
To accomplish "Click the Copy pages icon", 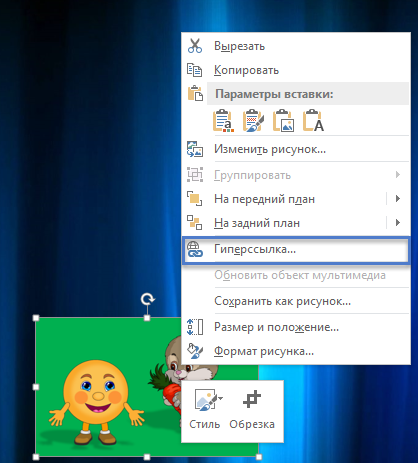I will click(x=195, y=70).
